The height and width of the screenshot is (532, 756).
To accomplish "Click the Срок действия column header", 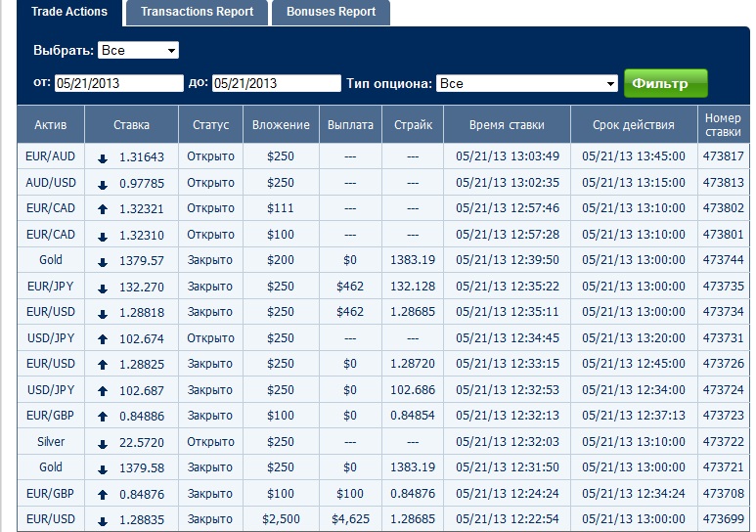I will coord(634,125).
